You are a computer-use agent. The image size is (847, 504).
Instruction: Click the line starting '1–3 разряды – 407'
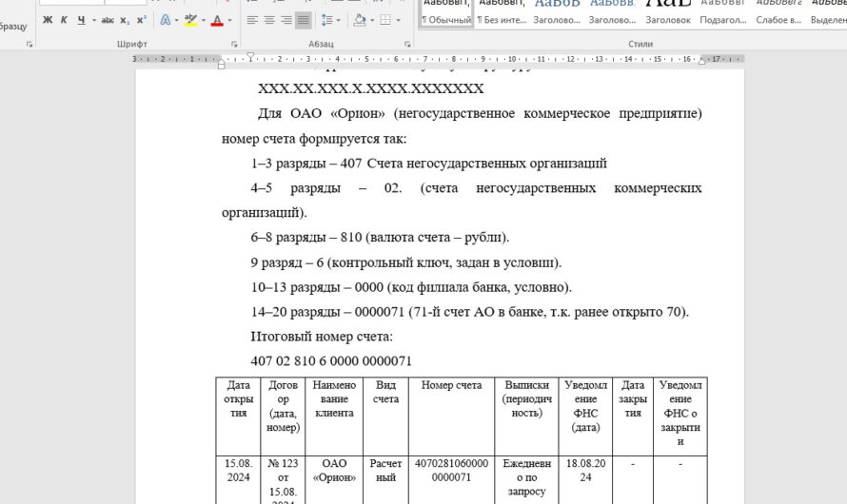(429, 163)
